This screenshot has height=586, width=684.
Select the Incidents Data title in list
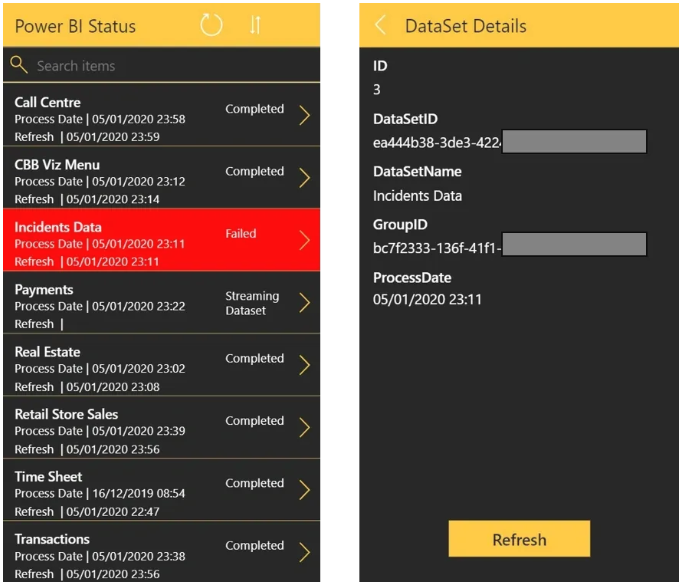(58, 227)
